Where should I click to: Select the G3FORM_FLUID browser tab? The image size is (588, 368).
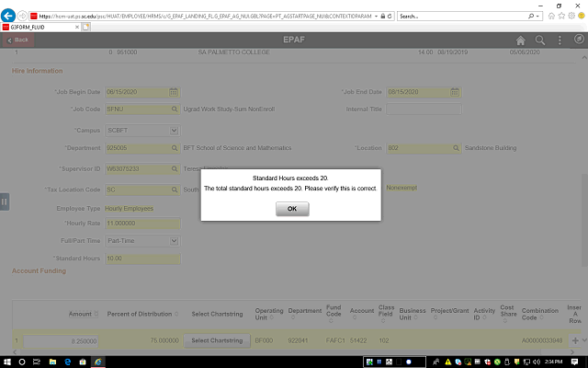pyautogui.click(x=40, y=27)
